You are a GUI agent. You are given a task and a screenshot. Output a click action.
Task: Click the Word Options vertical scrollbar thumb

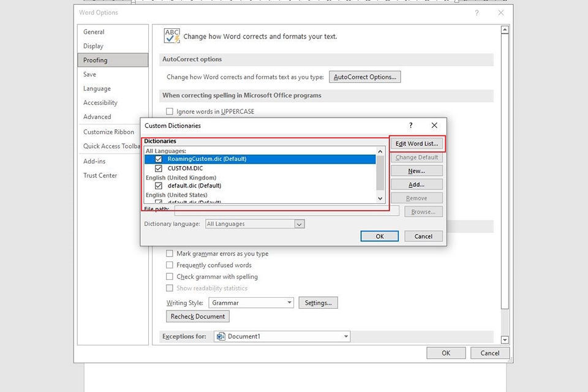(505, 171)
